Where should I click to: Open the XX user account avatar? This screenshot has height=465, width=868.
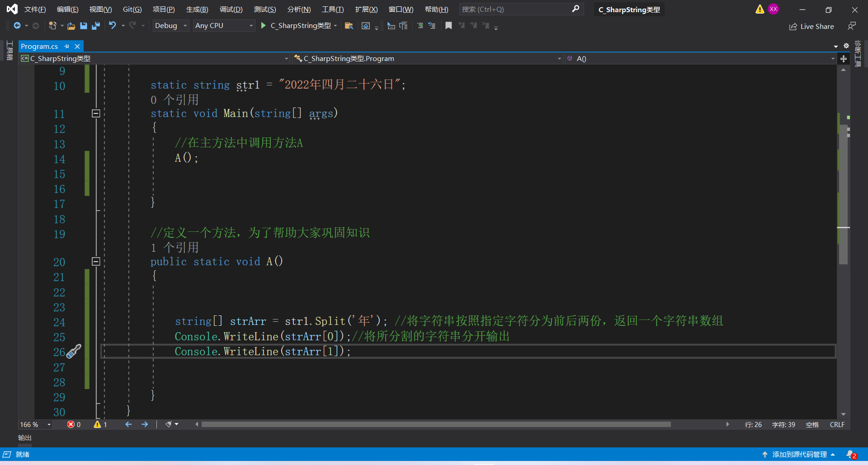(774, 9)
